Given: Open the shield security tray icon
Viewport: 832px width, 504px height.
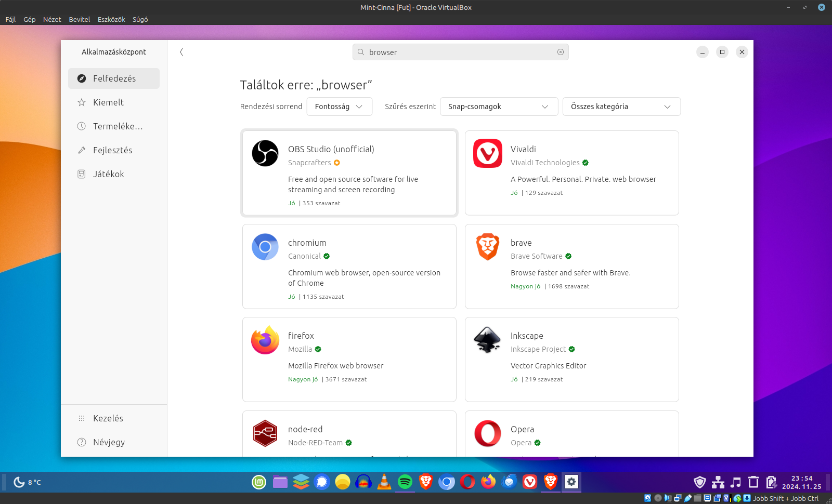Looking at the screenshot, I should 700,482.
